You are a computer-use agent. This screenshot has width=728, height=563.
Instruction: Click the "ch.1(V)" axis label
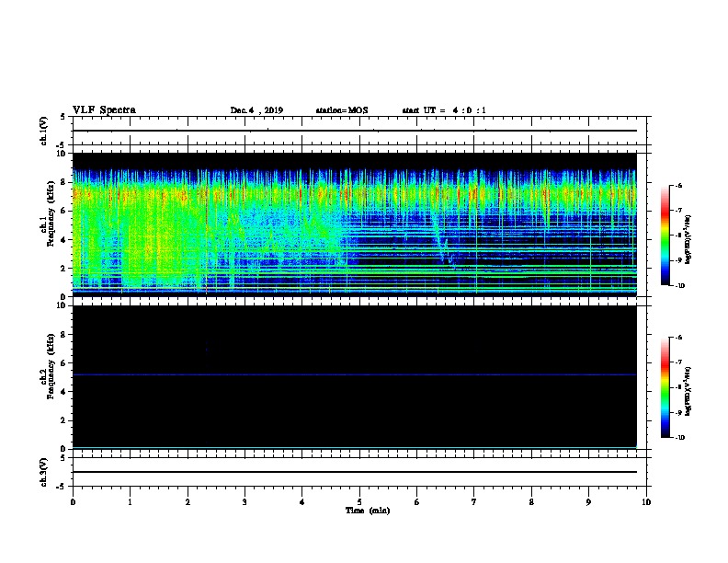point(43,131)
